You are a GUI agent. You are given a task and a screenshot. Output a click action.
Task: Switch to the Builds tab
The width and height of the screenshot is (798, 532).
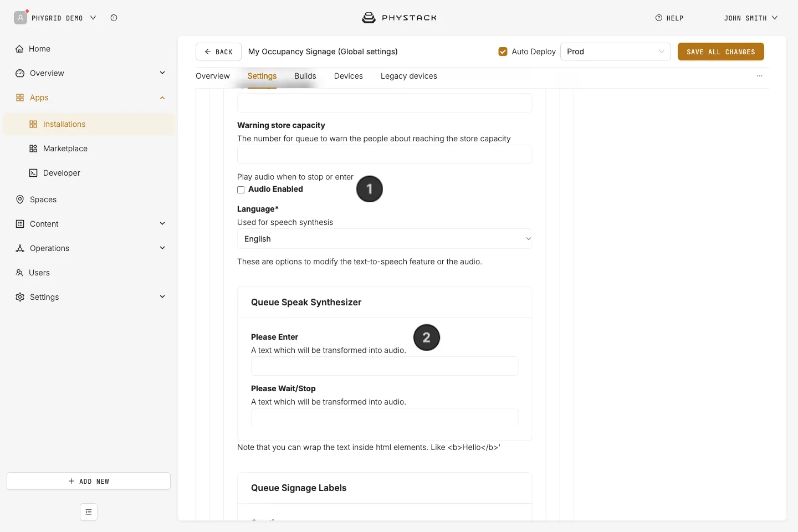click(305, 76)
